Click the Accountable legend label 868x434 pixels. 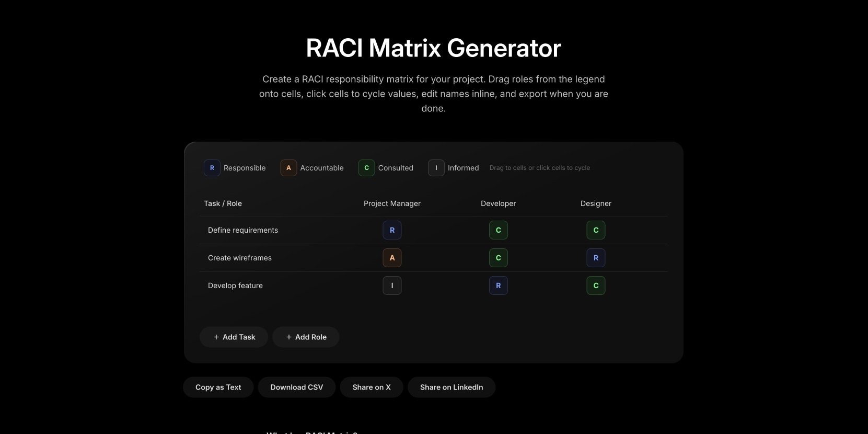(322, 168)
